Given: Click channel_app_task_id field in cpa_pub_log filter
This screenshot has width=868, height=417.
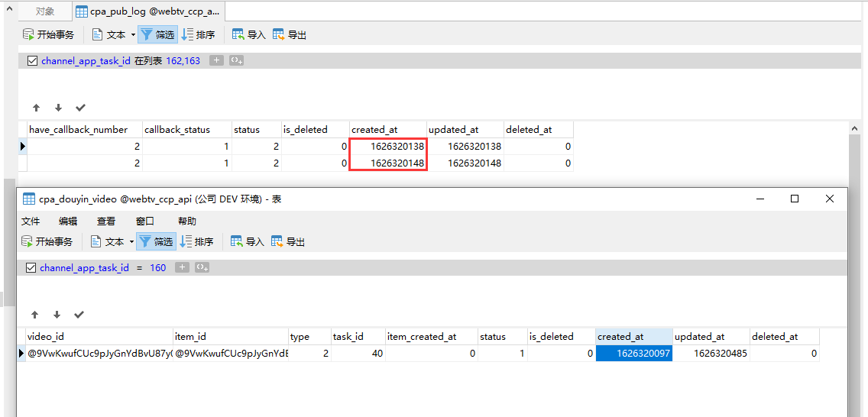Looking at the screenshot, I should point(86,61).
